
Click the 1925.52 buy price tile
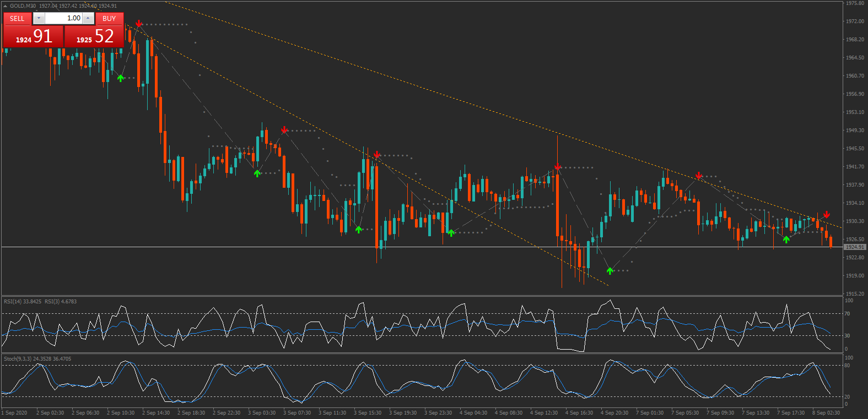(x=94, y=36)
